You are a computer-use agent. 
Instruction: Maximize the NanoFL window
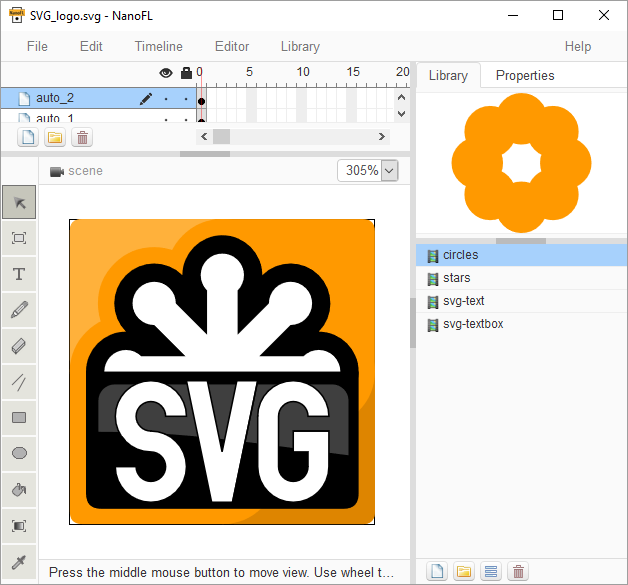pos(558,15)
